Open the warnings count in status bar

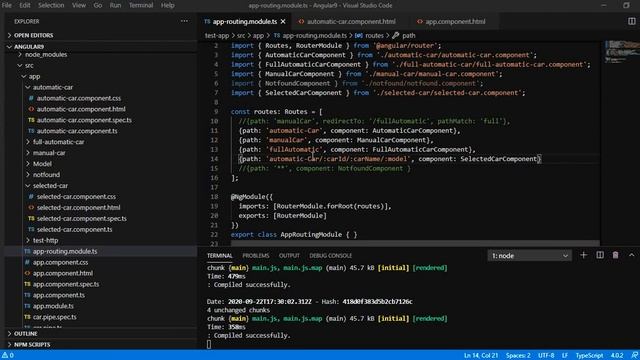click(x=8, y=355)
